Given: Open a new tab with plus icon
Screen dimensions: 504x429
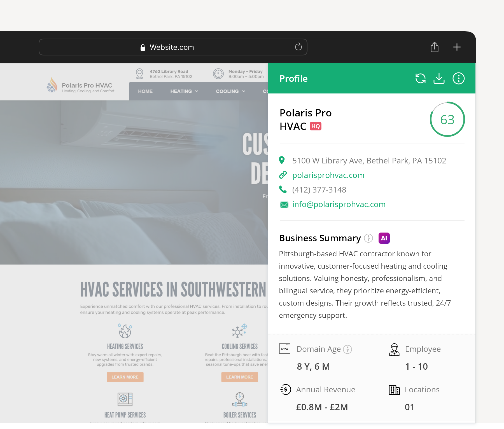Looking at the screenshot, I should (x=457, y=47).
